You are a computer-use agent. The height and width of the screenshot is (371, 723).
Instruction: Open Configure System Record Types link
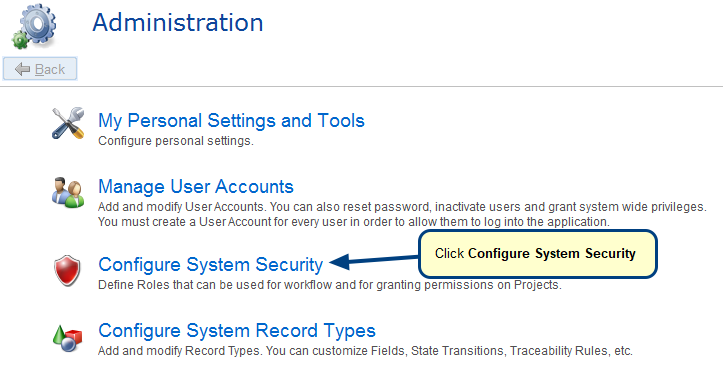pos(237,331)
